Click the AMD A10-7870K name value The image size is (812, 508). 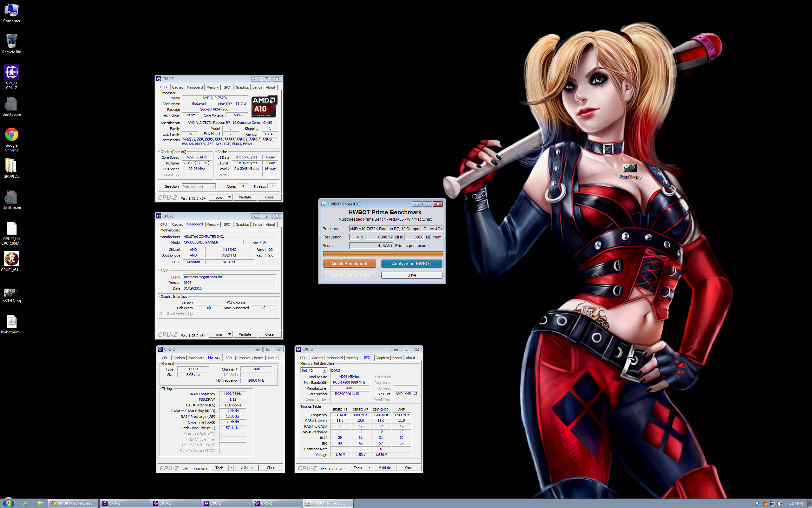tap(215, 98)
